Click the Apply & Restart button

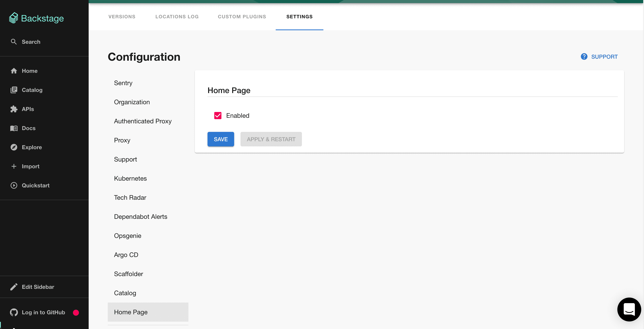[x=271, y=139]
